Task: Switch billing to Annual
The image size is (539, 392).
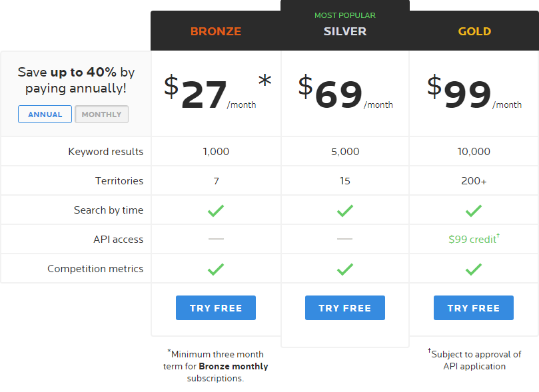Action: point(45,114)
